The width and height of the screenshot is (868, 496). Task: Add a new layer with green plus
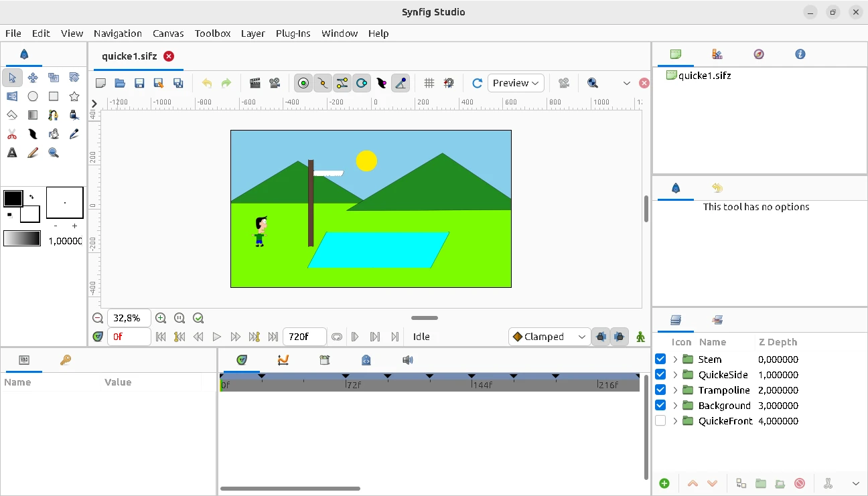click(x=664, y=483)
